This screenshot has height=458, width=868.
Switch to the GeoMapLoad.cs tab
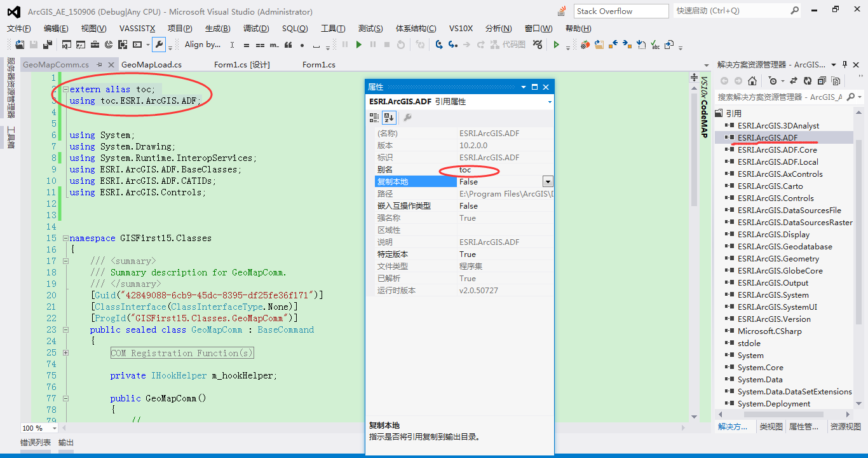coord(151,65)
